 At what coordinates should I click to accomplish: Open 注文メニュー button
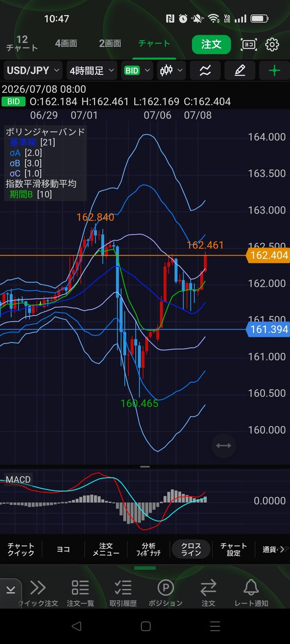click(x=106, y=549)
